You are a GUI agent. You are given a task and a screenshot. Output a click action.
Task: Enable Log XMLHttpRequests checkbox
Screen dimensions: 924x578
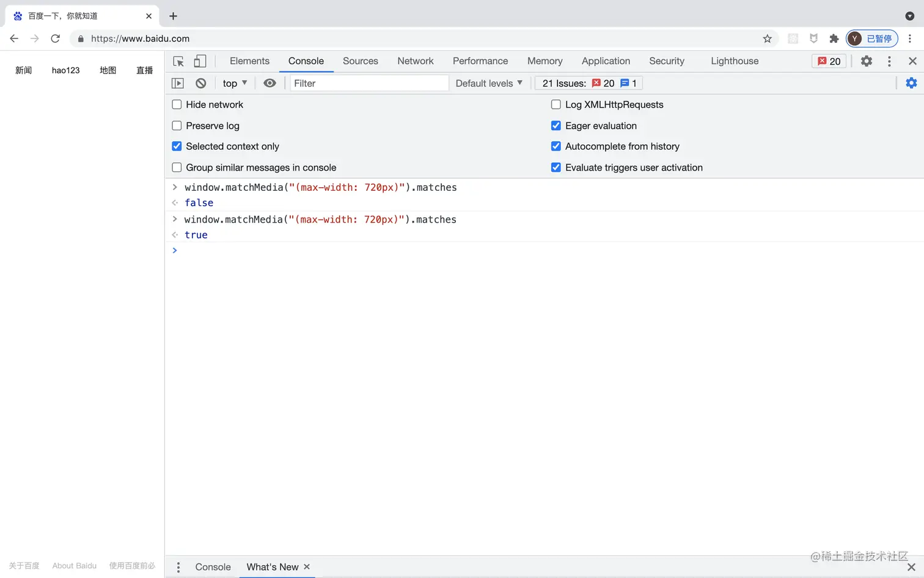tap(556, 105)
